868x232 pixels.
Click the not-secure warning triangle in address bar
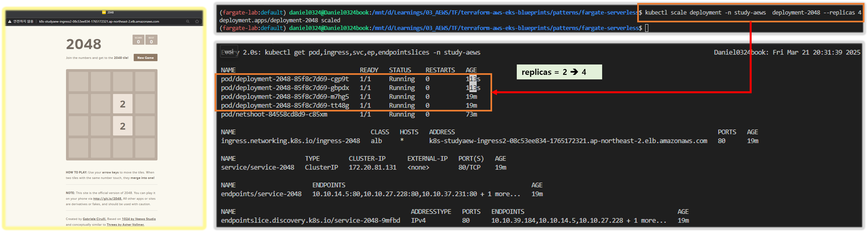[10, 21]
